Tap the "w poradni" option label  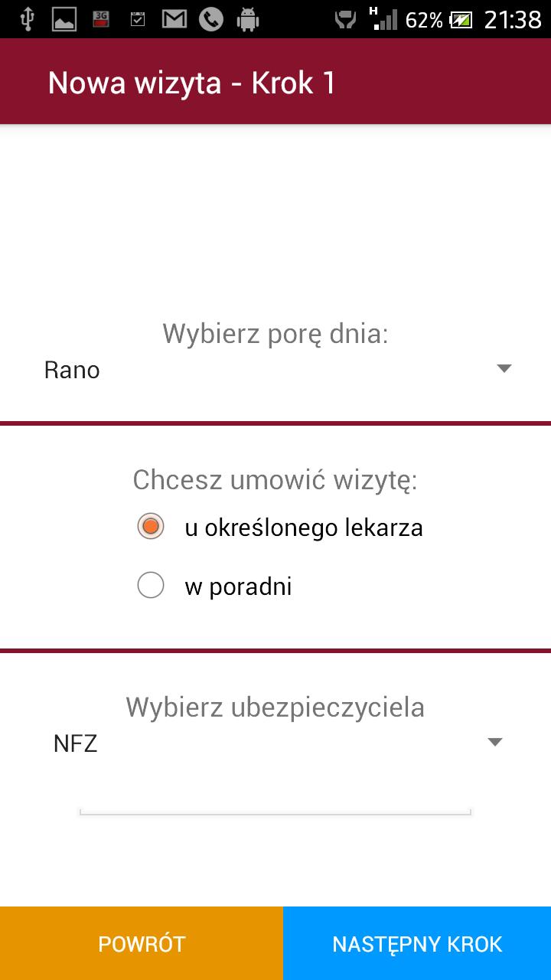(238, 586)
